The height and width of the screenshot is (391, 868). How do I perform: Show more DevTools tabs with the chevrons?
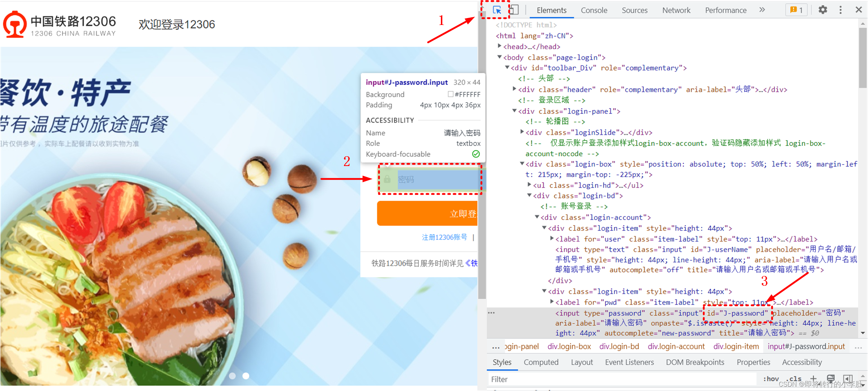click(762, 10)
